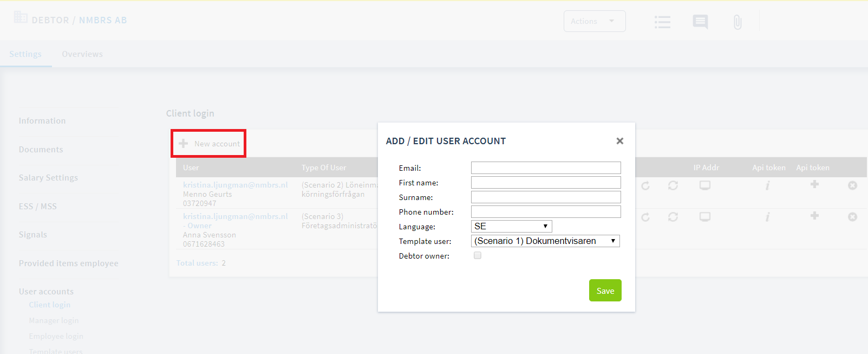Click the plus icon beside New account
Image resolution: width=868 pixels, height=354 pixels.
(184, 144)
